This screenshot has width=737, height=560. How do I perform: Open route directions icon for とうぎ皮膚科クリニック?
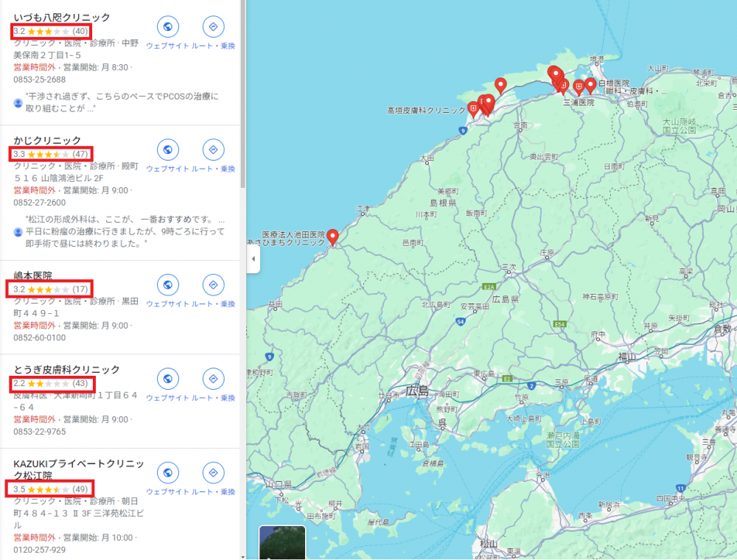point(214,379)
